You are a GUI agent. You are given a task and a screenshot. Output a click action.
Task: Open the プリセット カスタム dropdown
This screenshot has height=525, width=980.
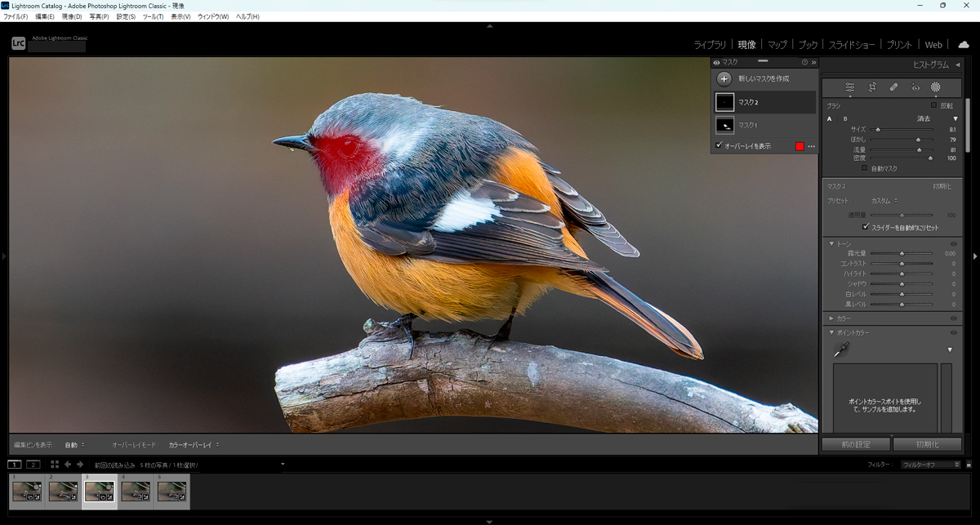(884, 201)
